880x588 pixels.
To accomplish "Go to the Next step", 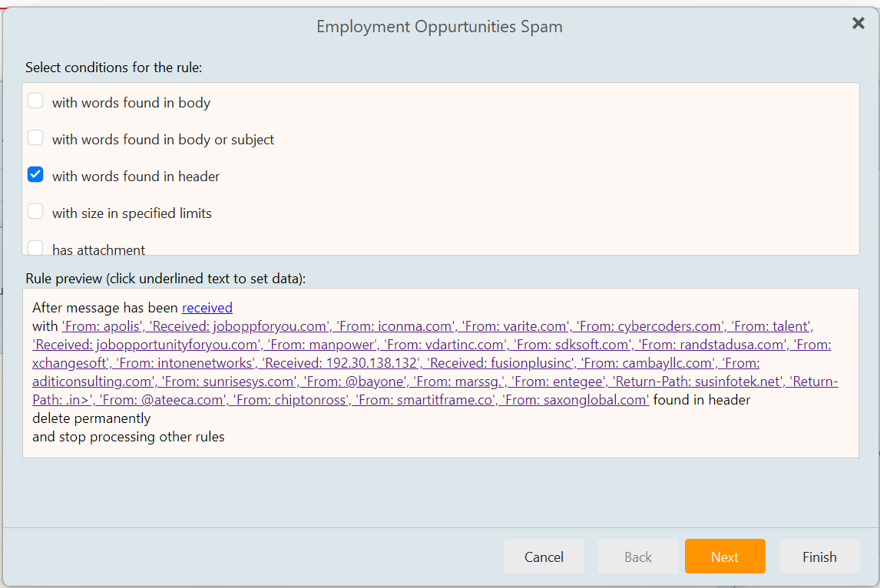I will [725, 557].
